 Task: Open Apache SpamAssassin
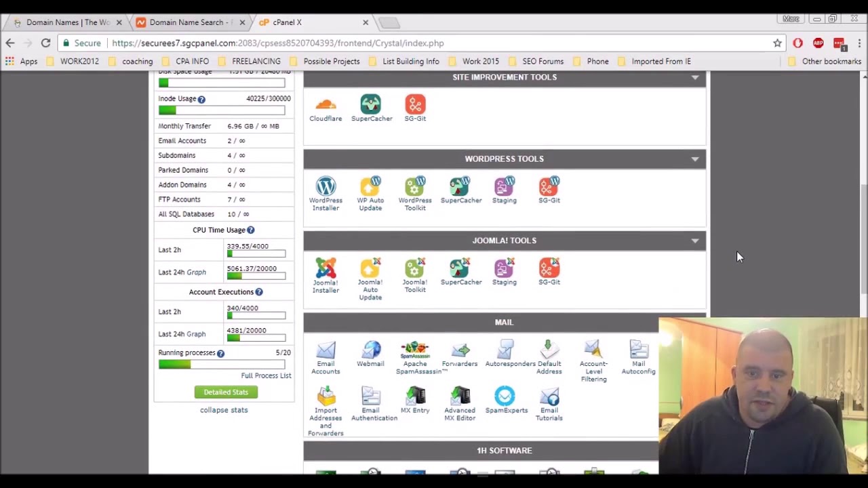[415, 358]
